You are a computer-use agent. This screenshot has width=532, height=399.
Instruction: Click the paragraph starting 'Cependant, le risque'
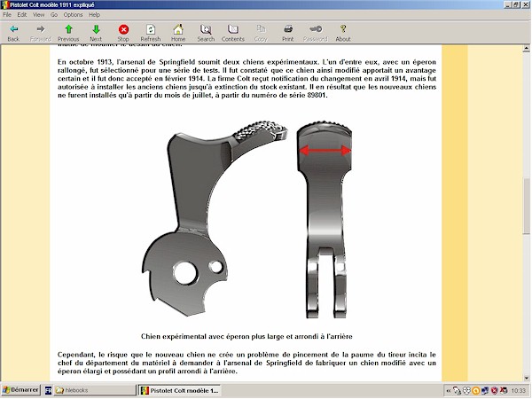[x=246, y=363]
